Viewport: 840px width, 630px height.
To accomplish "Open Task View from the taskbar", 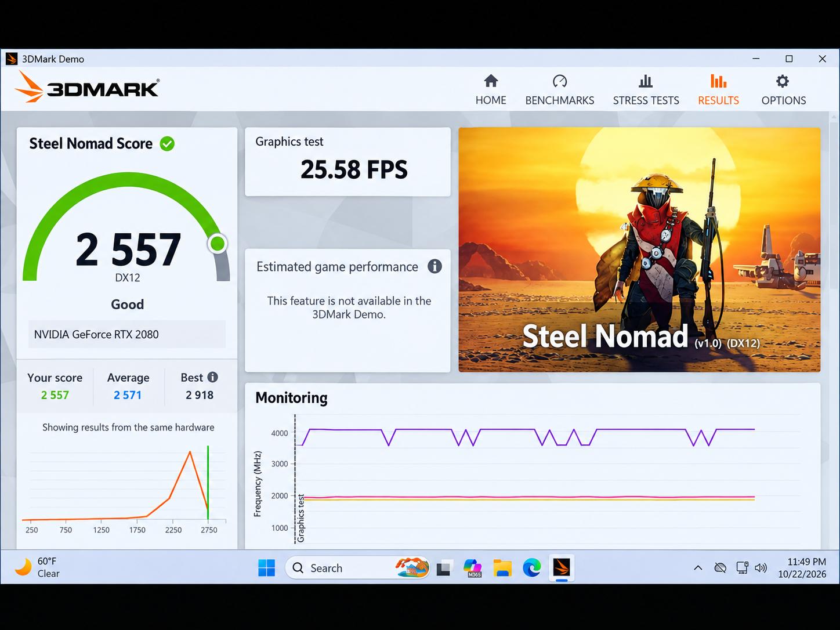I will pos(444,568).
